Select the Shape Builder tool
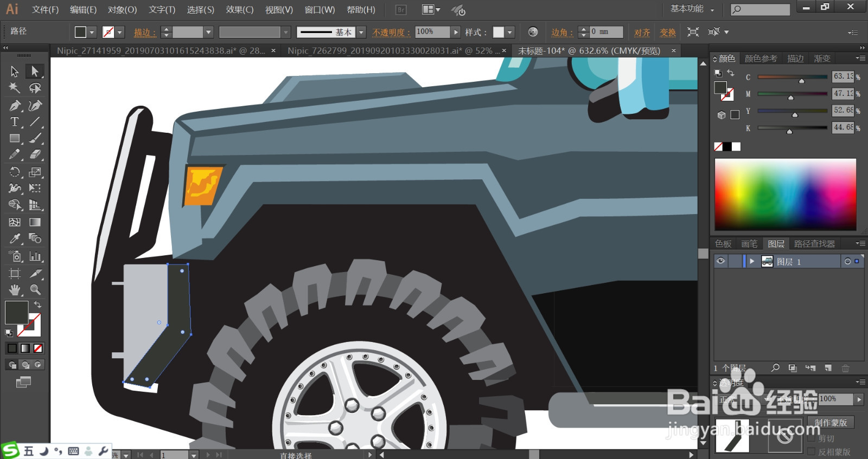Screen dimensions: 868x459 click(15, 205)
